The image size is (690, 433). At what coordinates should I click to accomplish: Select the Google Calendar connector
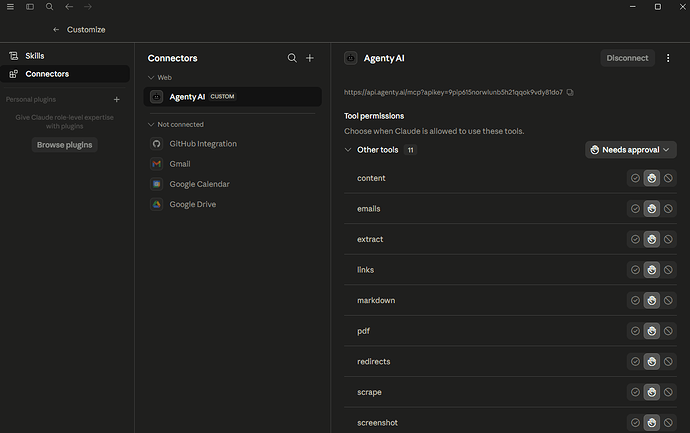[x=232, y=184]
